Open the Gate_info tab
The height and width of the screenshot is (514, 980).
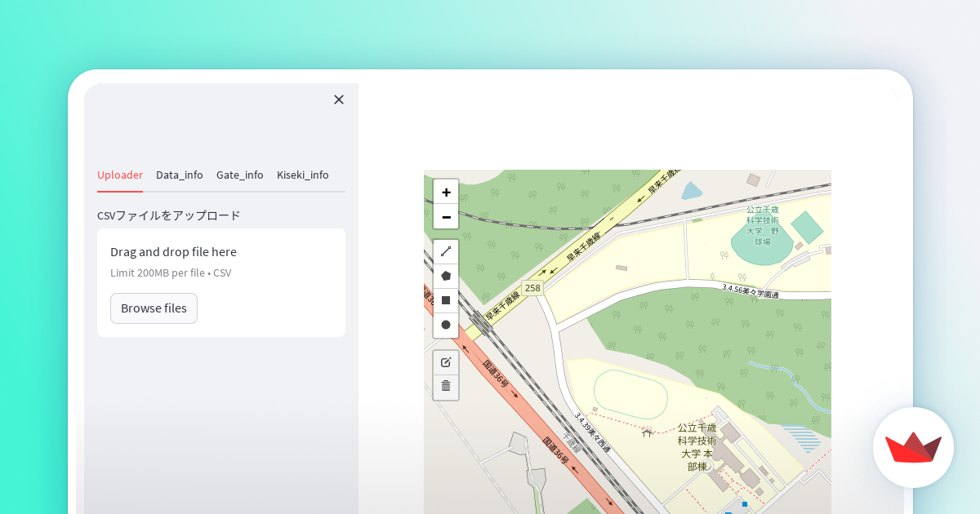(240, 175)
